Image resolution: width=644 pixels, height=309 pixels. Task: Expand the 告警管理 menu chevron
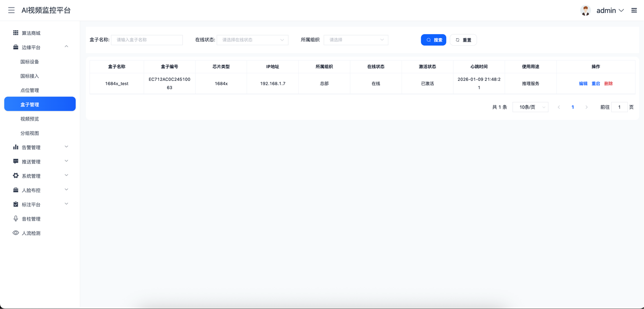(x=66, y=147)
